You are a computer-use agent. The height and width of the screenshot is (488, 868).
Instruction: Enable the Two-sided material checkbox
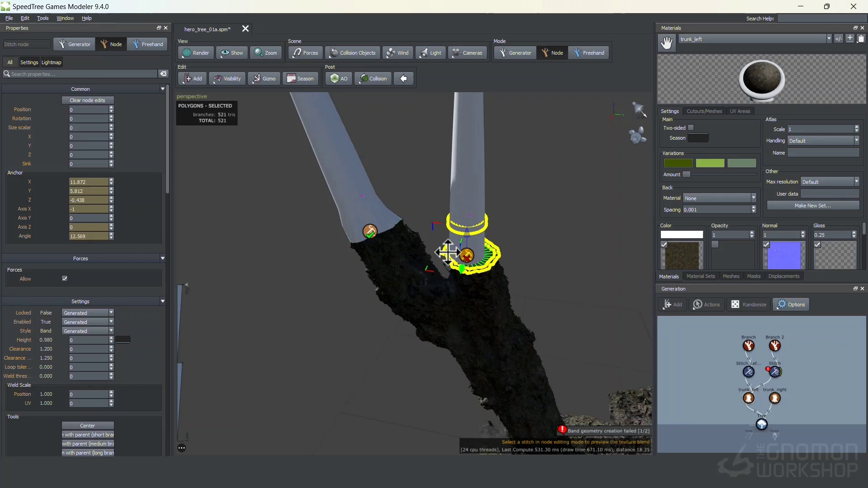[691, 128]
